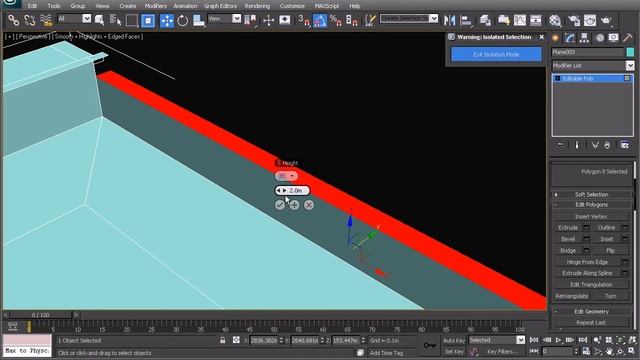Toggle Angle Snap icon
This screenshot has height=360, width=640.
pos(320,20)
